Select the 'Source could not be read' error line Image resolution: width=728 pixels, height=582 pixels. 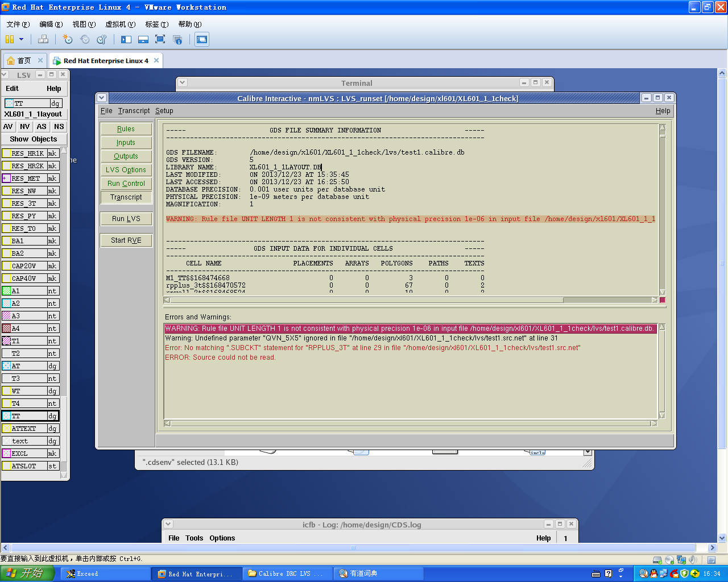click(220, 357)
